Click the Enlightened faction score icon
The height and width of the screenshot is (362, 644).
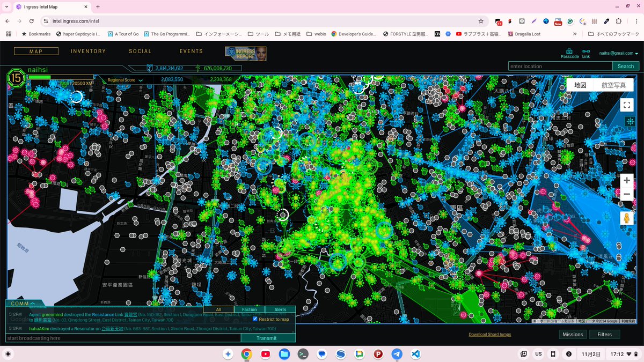coord(198,68)
